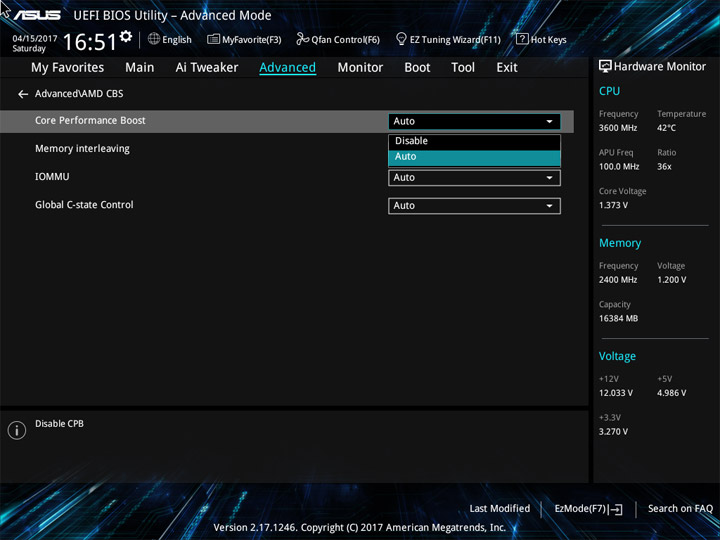Click the 04/15/2017 date text
Image resolution: width=720 pixels, height=540 pixels.
[34, 39]
